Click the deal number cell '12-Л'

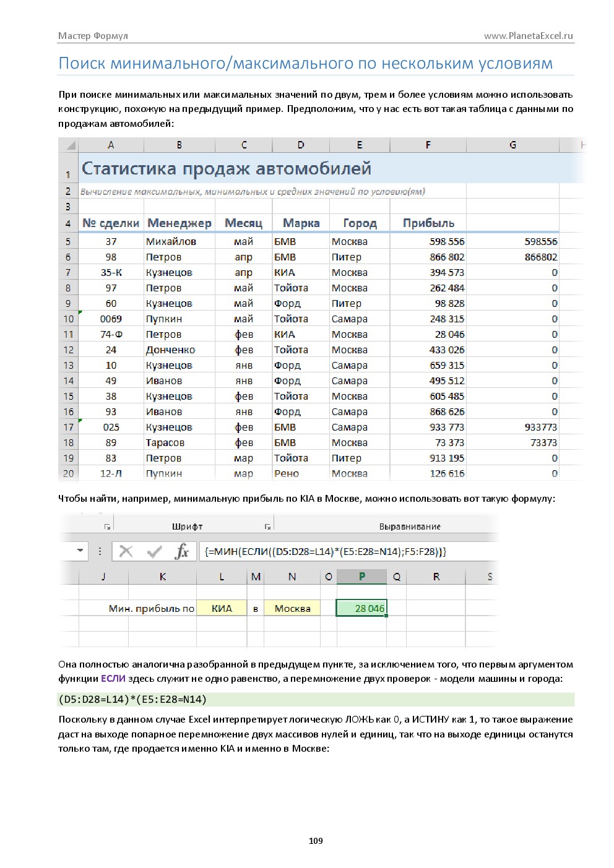click(x=111, y=473)
